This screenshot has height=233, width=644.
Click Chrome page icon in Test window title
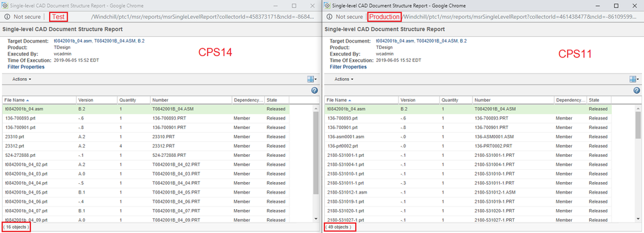tap(5, 6)
